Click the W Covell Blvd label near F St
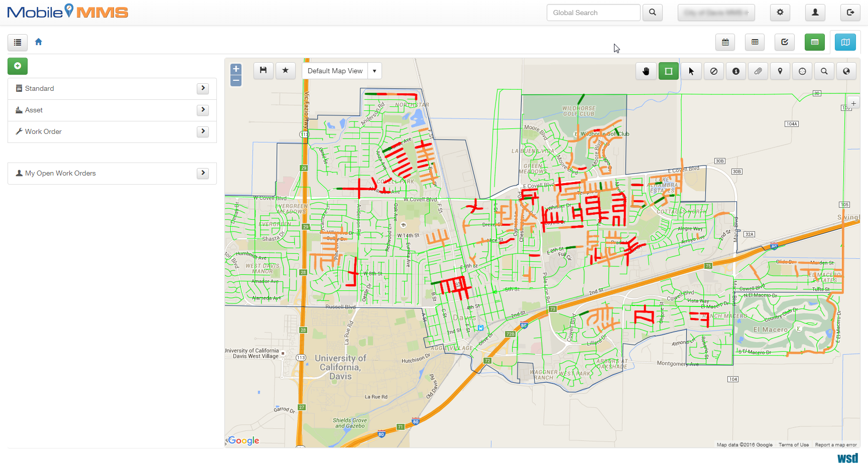868x468 pixels. (420, 200)
